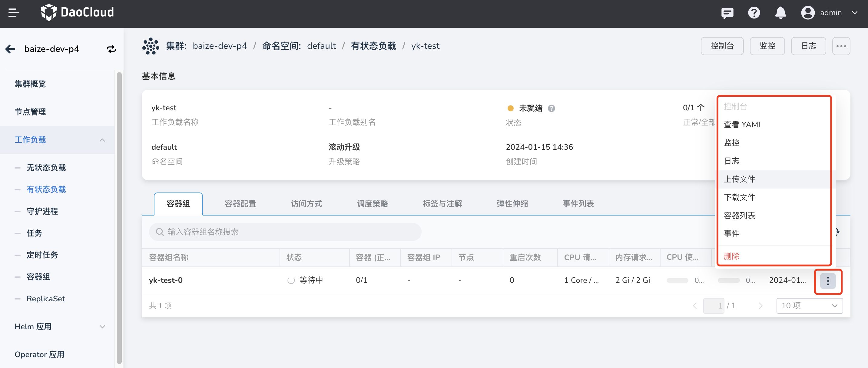Open the ellipsis actions menu in the header
This screenshot has width=868, height=368.
click(841, 46)
